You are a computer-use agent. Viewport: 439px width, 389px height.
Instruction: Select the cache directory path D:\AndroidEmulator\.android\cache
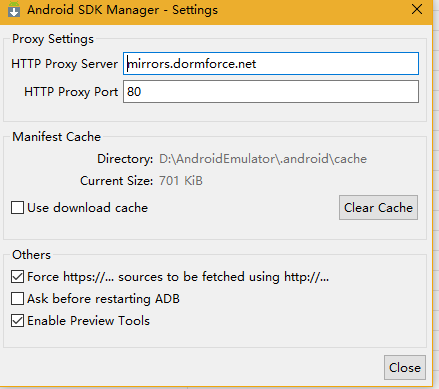point(263,159)
